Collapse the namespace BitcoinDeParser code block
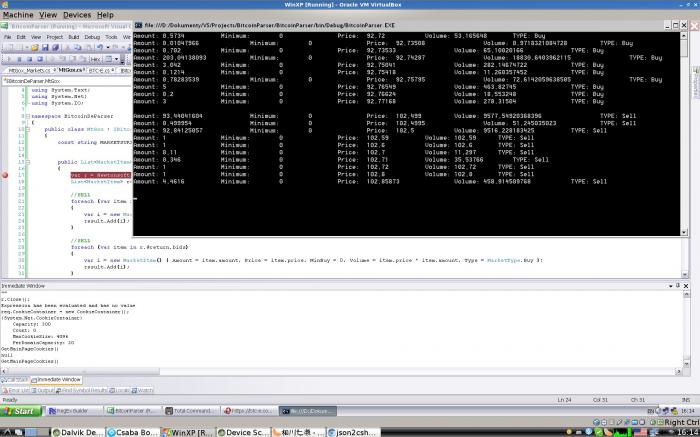 (28, 116)
